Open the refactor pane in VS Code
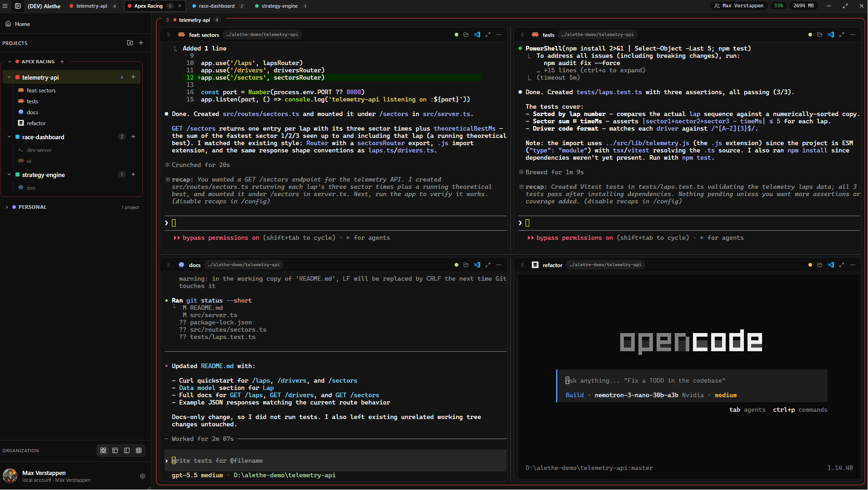868x490 pixels. click(831, 265)
